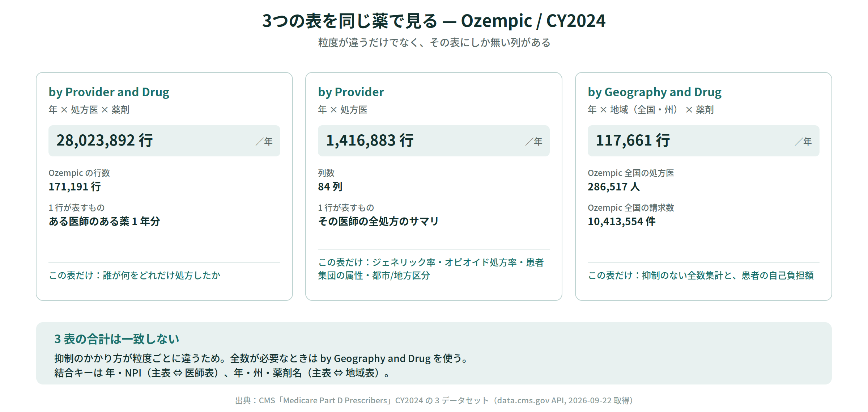The width and height of the screenshot is (868, 412).
Task: Select the value '171,191 行'
Action: (x=75, y=187)
